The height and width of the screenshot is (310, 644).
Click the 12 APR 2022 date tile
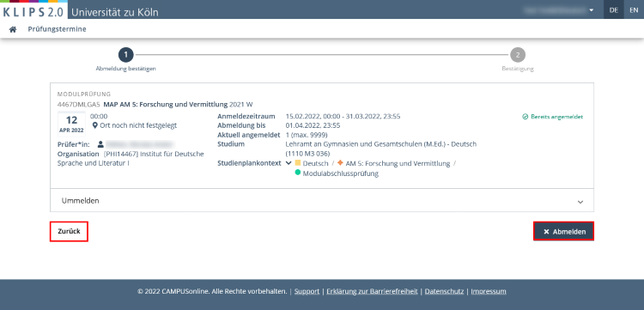[71, 124]
